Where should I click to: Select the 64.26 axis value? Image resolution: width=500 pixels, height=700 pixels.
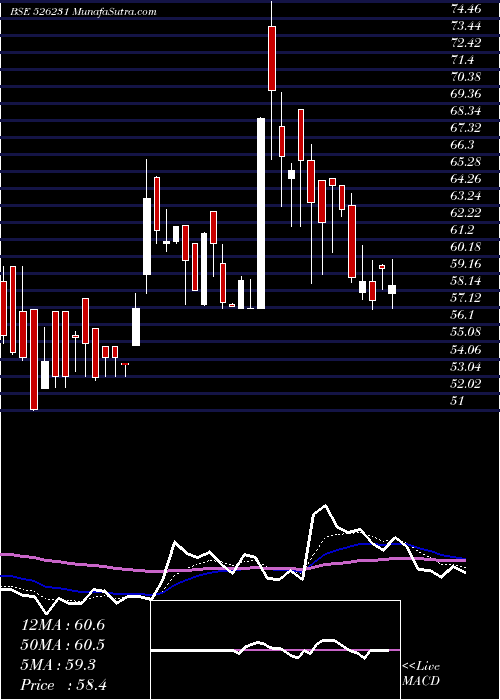(467, 179)
